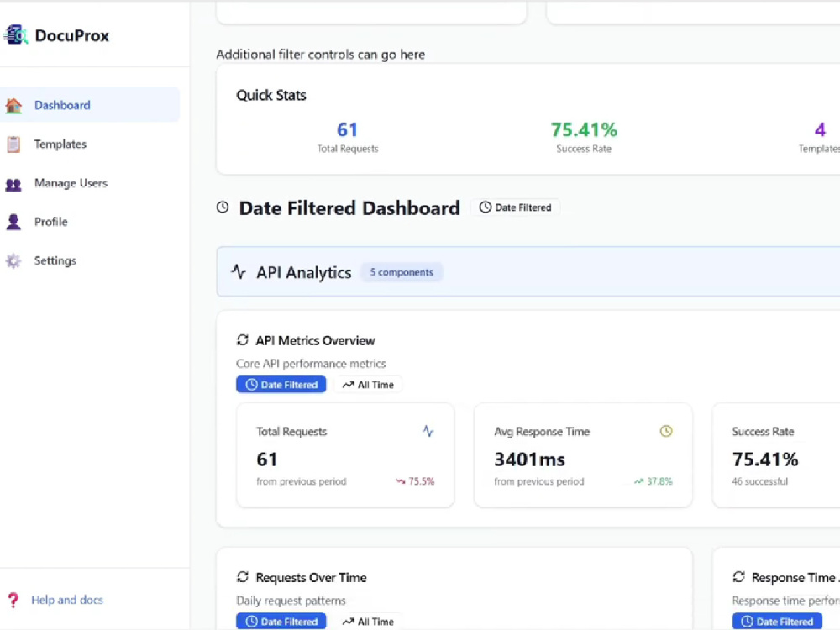
Task: Click the 75.5% change value
Action: point(421,481)
